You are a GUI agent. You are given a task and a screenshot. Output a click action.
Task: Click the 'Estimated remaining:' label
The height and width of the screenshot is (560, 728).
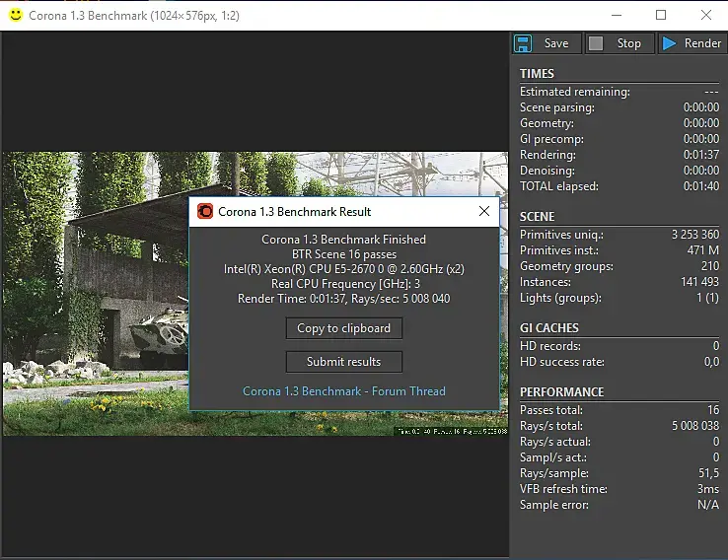(x=575, y=92)
